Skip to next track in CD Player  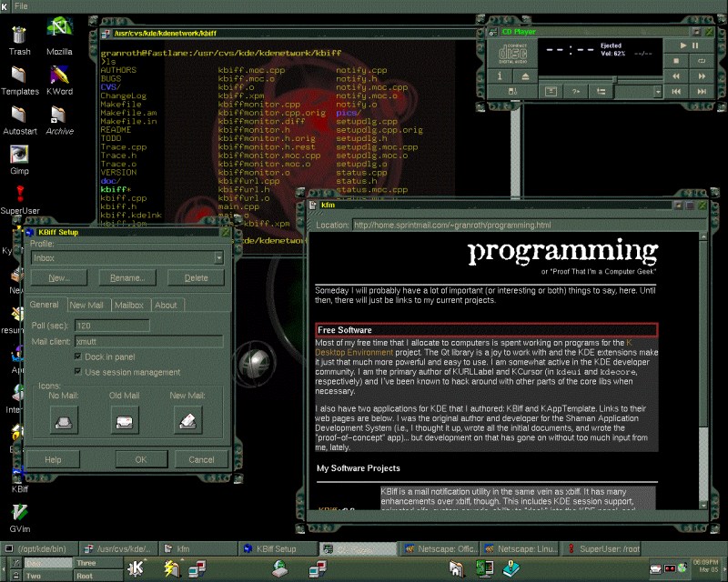[x=702, y=92]
